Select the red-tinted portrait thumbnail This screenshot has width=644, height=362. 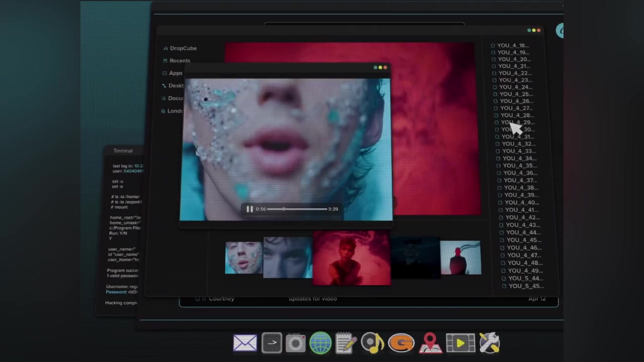point(351,258)
